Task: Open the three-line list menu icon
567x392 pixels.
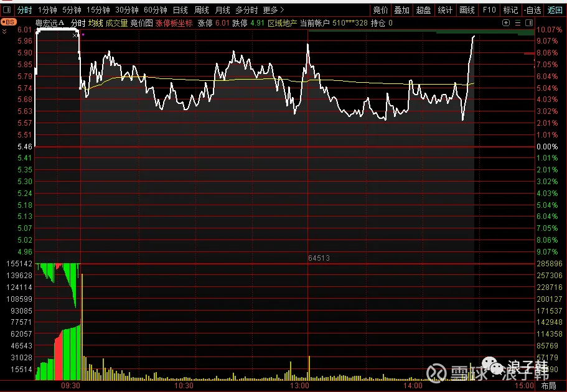Action: click(518, 23)
